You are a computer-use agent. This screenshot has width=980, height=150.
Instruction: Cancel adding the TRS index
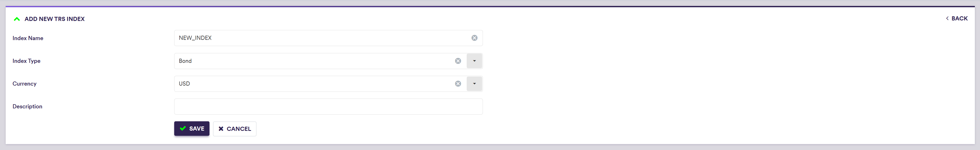coord(235,129)
